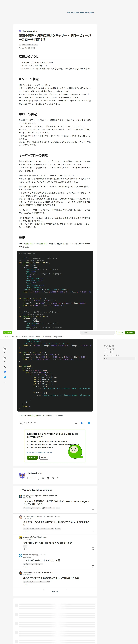Open the Trend tab
This screenshot has width=138, height=644.
(x=7, y=337)
